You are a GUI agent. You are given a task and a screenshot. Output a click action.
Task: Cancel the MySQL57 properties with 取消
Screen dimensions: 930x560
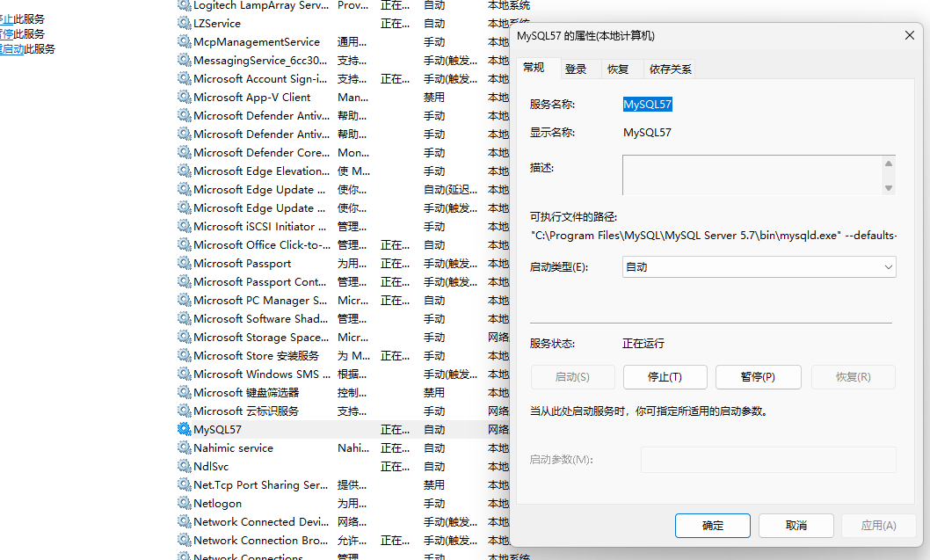[796, 526]
